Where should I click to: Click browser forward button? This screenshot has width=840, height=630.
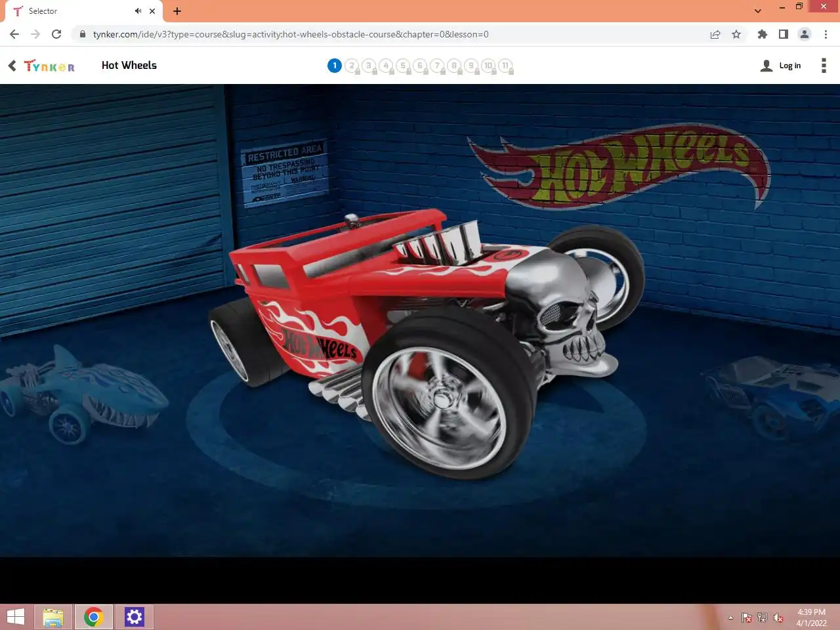(x=35, y=34)
